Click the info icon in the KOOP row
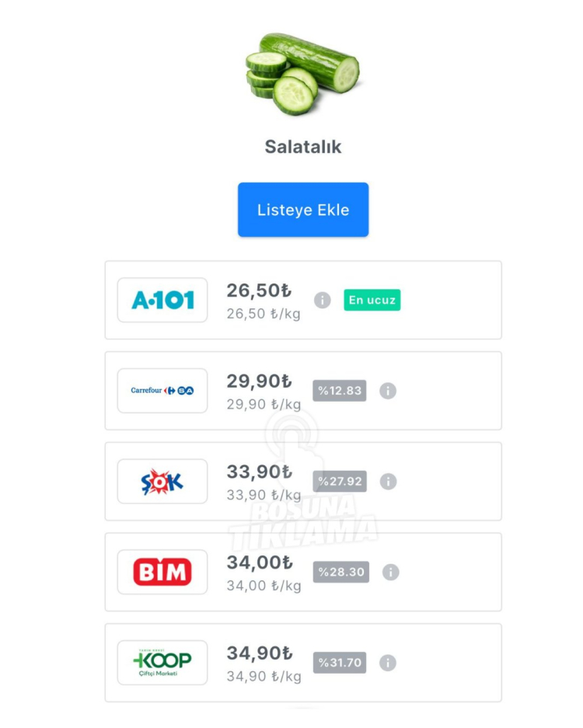 (x=388, y=663)
